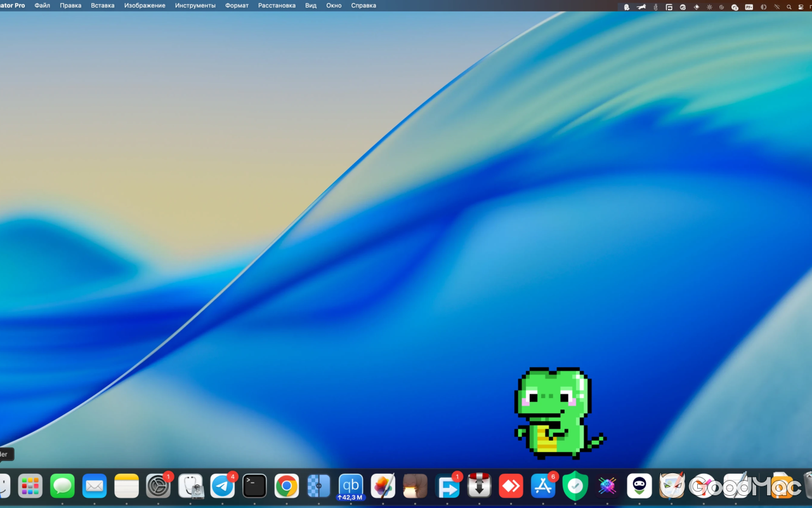Launch the Notes app from dock

pyautogui.click(x=126, y=486)
